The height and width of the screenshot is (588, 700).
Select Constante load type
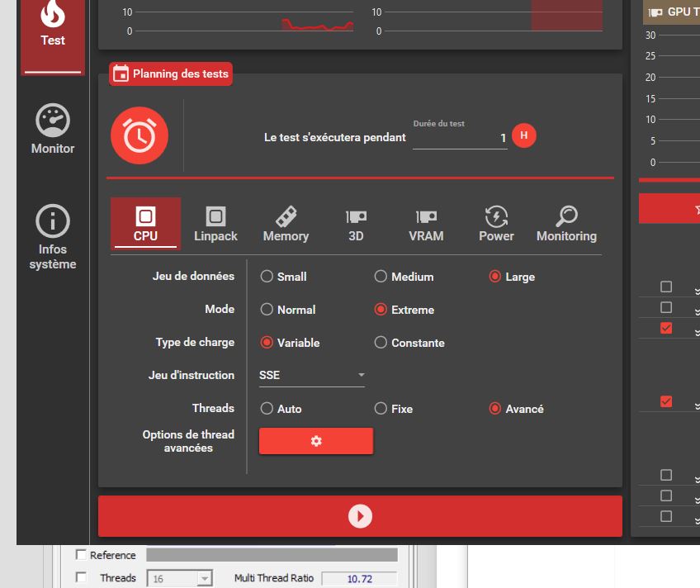coord(409,343)
